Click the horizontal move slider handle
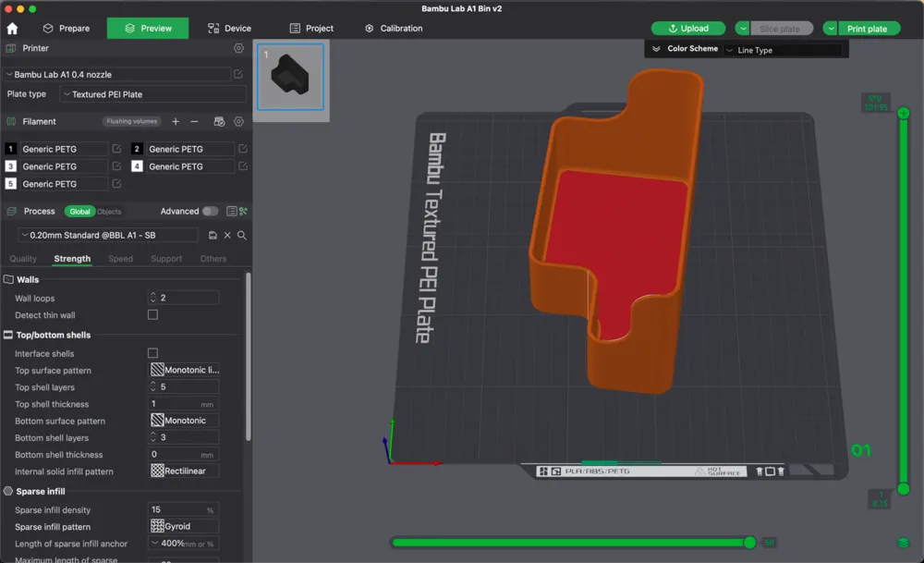 (749, 543)
